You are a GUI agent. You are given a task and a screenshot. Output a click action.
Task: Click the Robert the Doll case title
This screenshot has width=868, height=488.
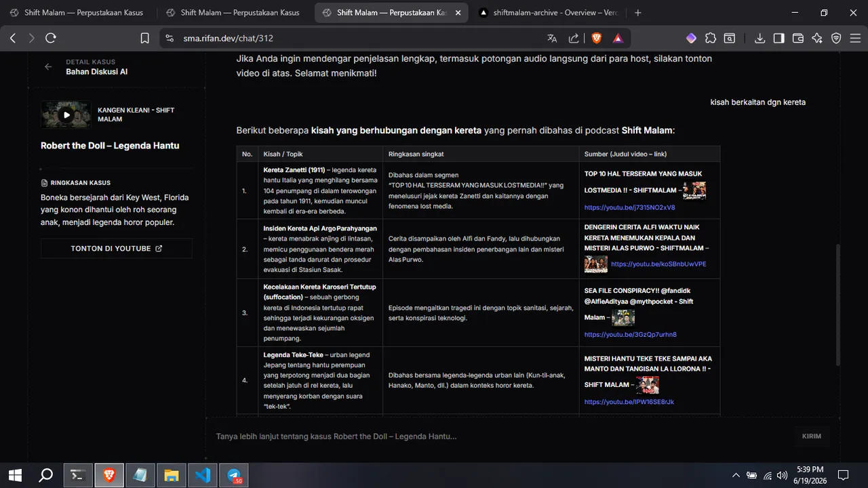110,146
